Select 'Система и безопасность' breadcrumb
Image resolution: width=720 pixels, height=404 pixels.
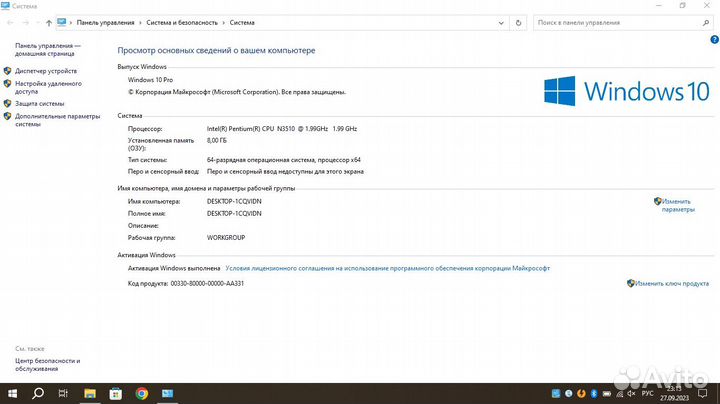[x=182, y=22]
